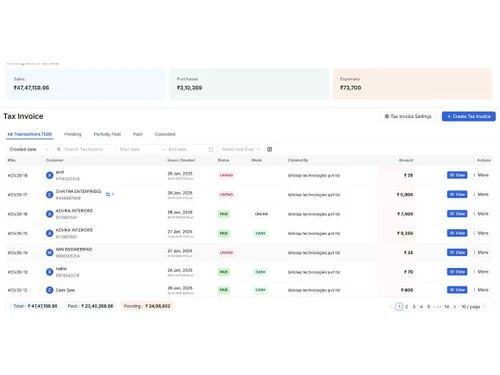Open More actions for radhe invoice
The height and width of the screenshot is (375, 500).
(481, 272)
